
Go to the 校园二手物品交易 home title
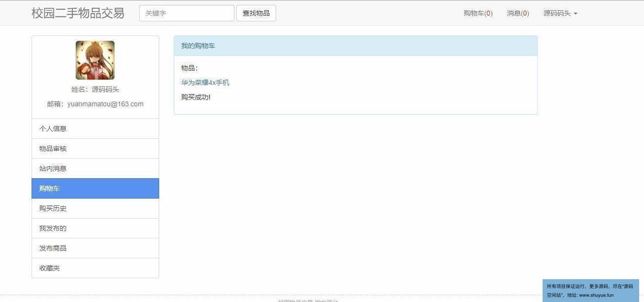(x=78, y=13)
